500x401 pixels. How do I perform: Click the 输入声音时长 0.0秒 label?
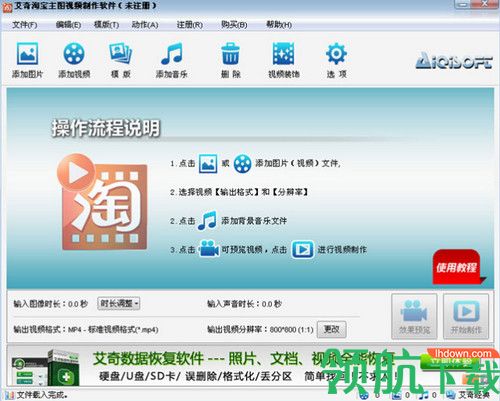pos(244,304)
